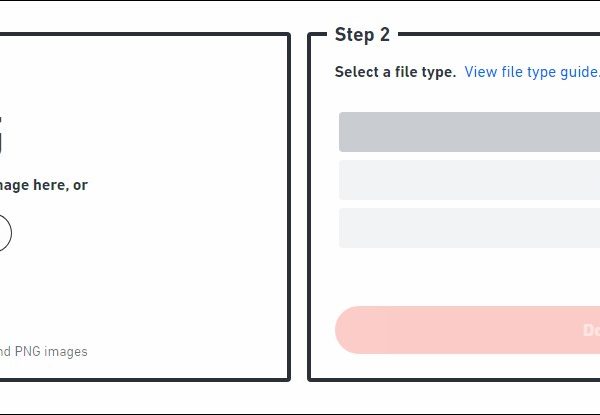Choose the second file type option

point(469,180)
